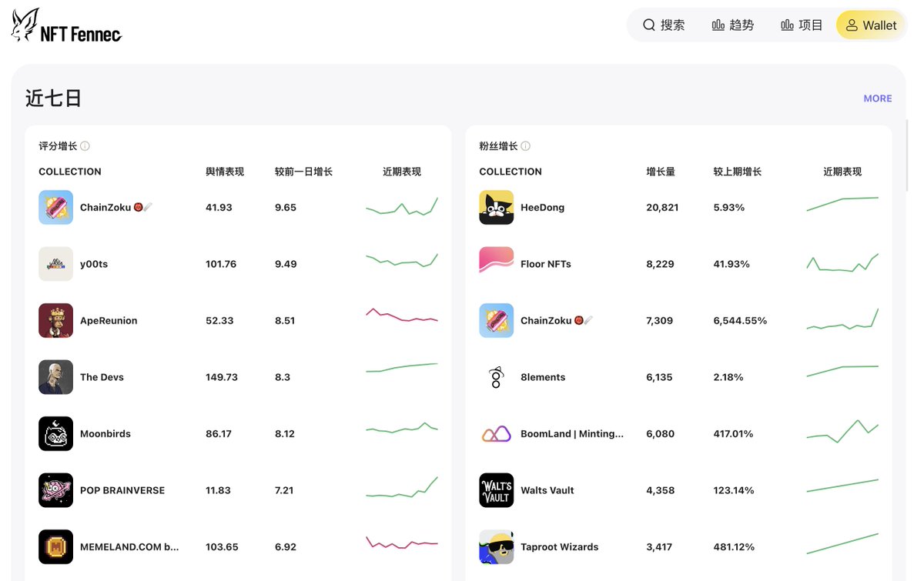Click the y00ts trend sparkline chart

coord(402,261)
